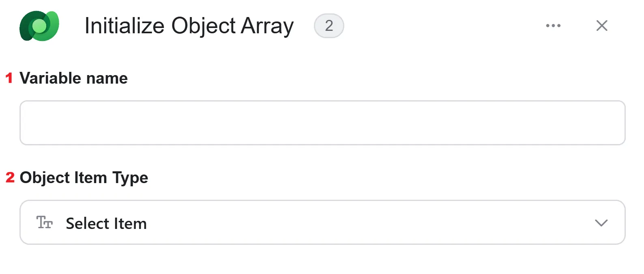
Task: Expand the Object Item Type chevron arrow
Action: point(601,223)
